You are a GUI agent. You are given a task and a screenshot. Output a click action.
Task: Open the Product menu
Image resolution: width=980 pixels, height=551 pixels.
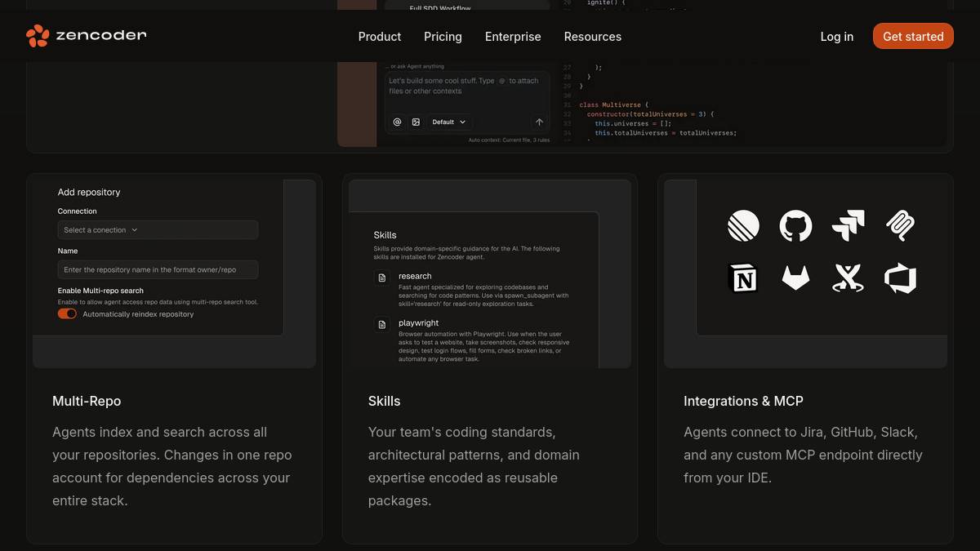[x=380, y=37]
